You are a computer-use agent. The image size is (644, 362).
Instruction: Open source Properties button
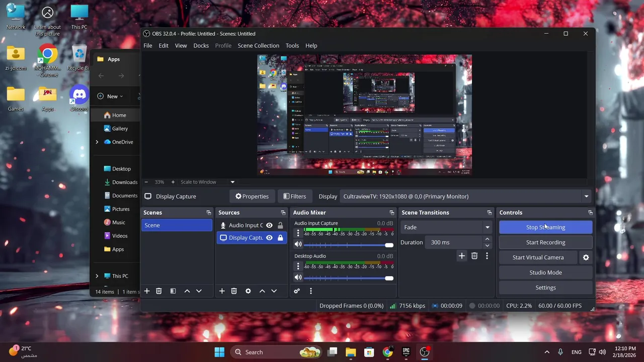[x=252, y=197]
